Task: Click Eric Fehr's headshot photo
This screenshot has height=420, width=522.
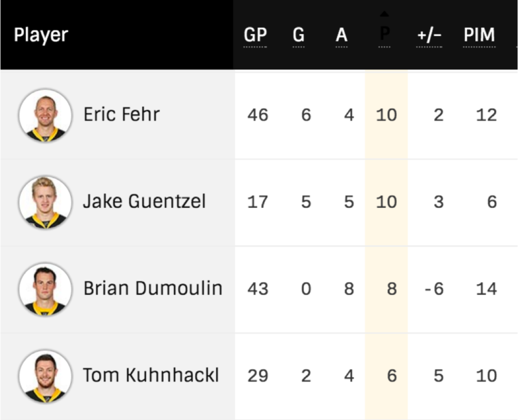Action: (x=46, y=115)
